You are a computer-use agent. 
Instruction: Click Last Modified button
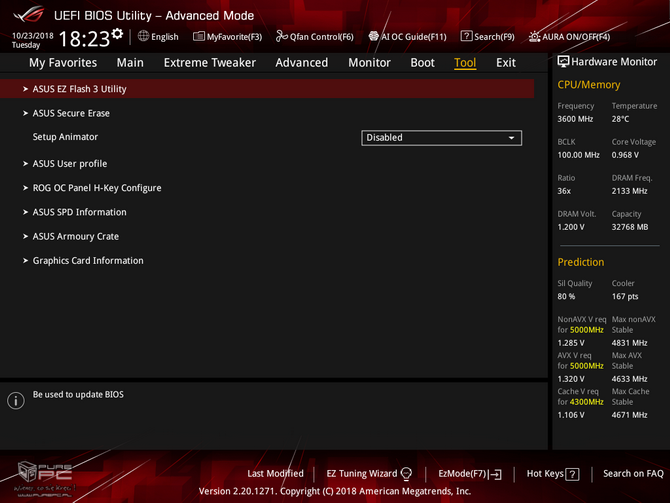click(275, 474)
